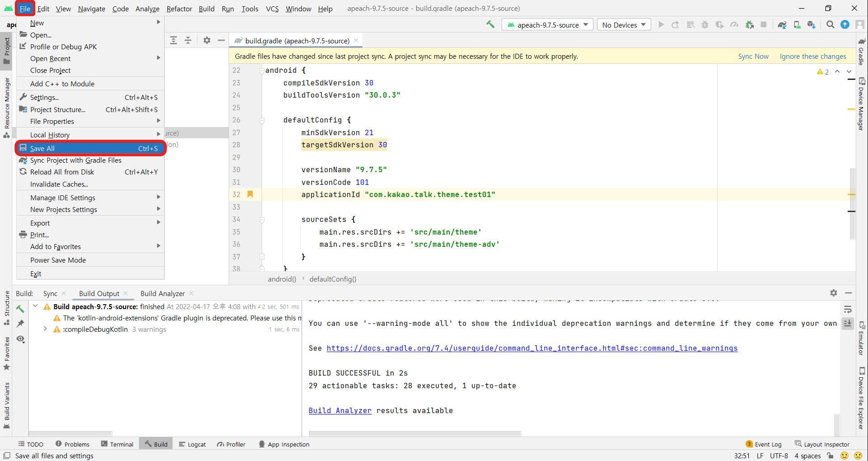Open the SDK Manager toolbar icon

pos(812,25)
